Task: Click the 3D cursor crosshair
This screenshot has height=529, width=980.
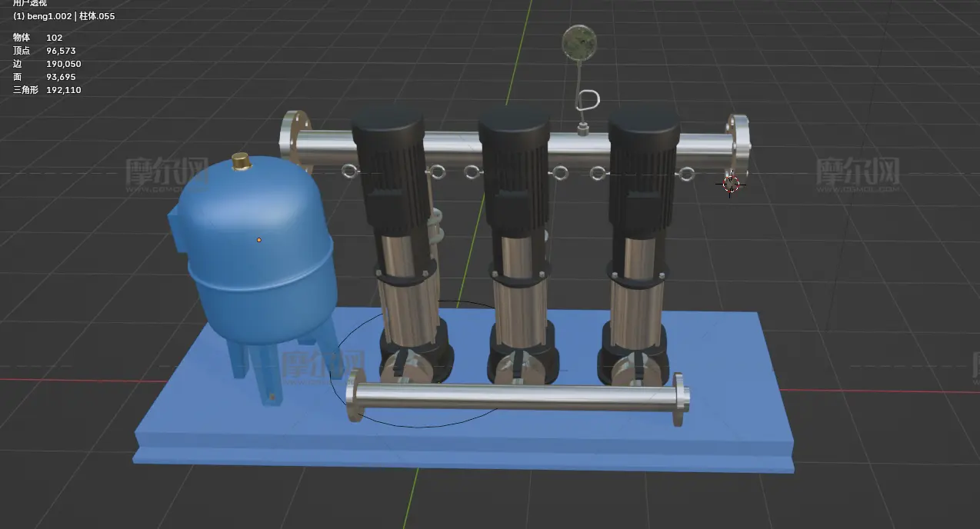Action: pyautogui.click(x=731, y=184)
